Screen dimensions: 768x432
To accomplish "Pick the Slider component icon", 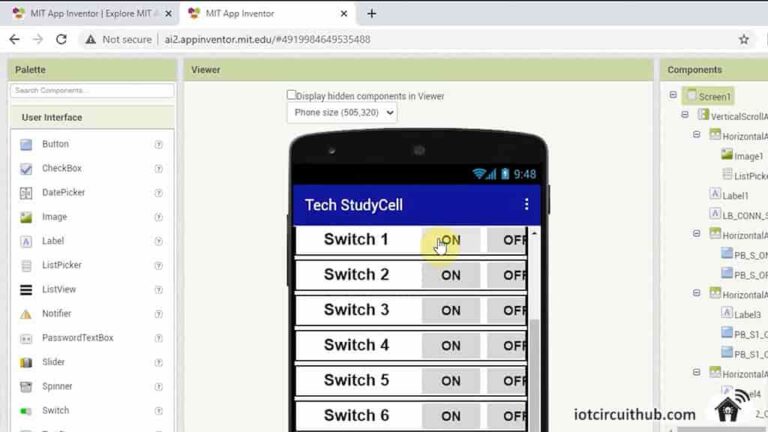I will click(x=26, y=362).
